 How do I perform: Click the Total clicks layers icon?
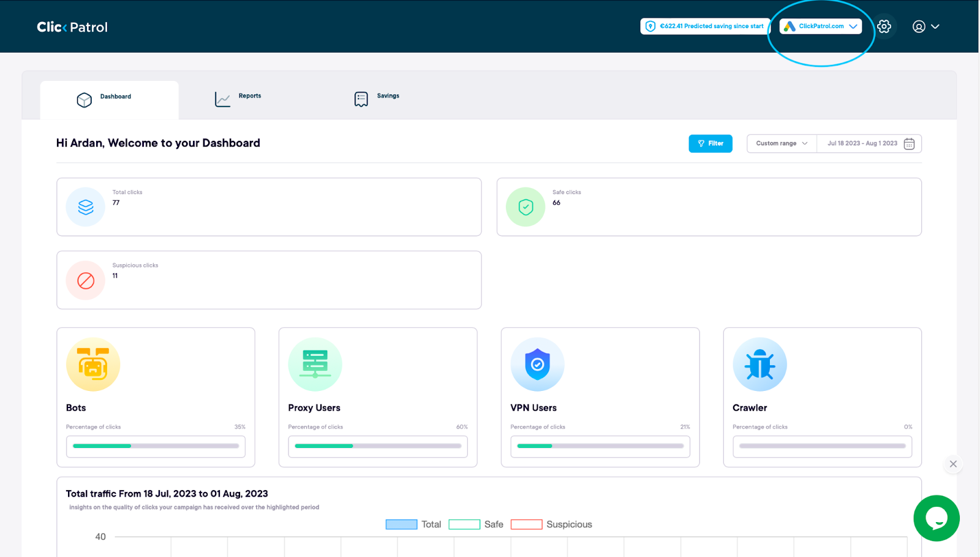point(86,207)
